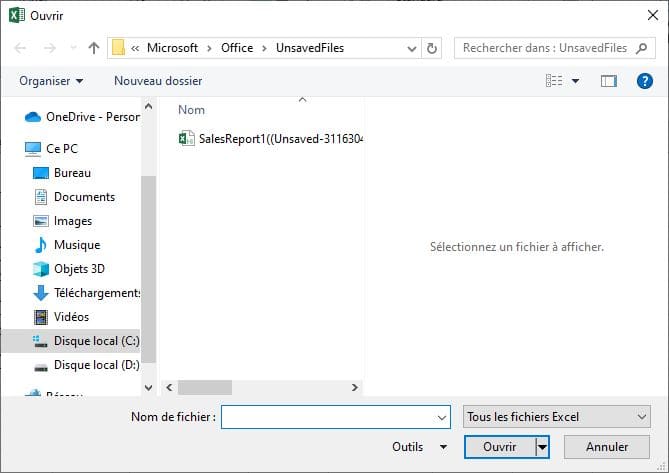This screenshot has width=669, height=473.
Task: Toggle the preview pane icon
Action: (609, 81)
